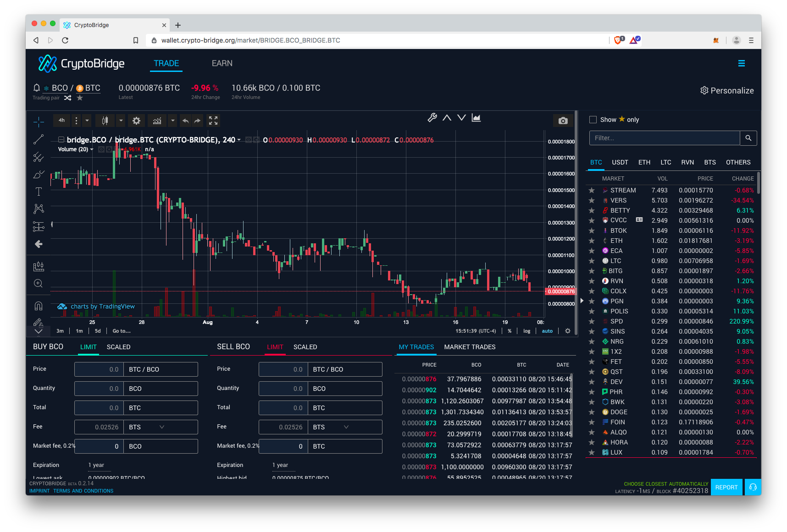The height and width of the screenshot is (532, 787).
Task: Open the TRADE tab
Action: coord(166,63)
